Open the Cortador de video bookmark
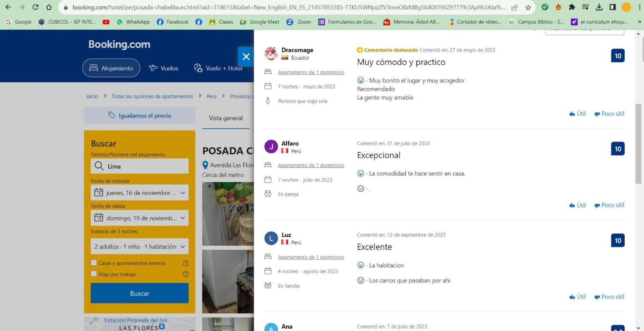Screen dimensions: 644x331 point(474,22)
